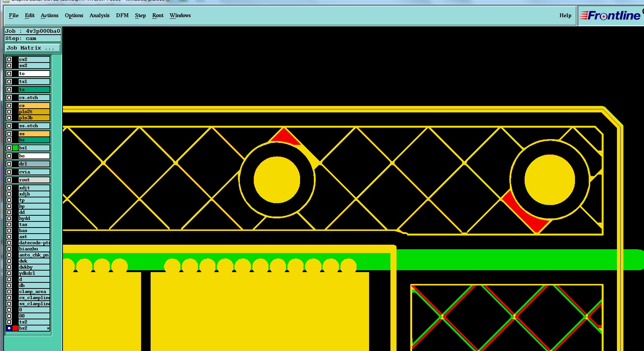The width and height of the screenshot is (644, 351).
Task: Click the Step: cam label
Action: pyautogui.click(x=33, y=38)
